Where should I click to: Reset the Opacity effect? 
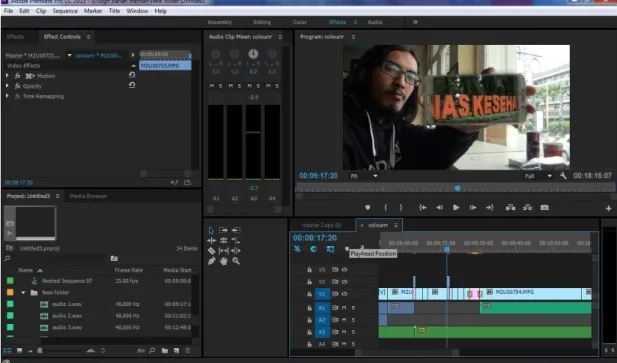click(x=132, y=85)
